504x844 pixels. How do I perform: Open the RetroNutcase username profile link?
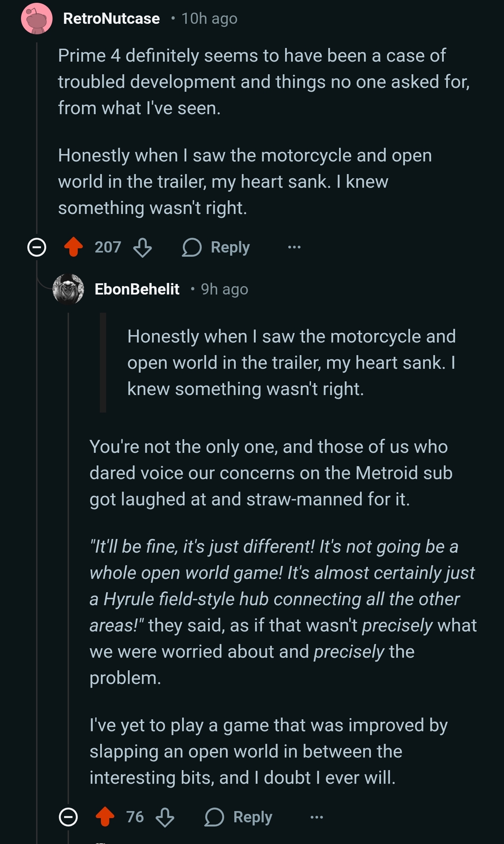coord(111,19)
